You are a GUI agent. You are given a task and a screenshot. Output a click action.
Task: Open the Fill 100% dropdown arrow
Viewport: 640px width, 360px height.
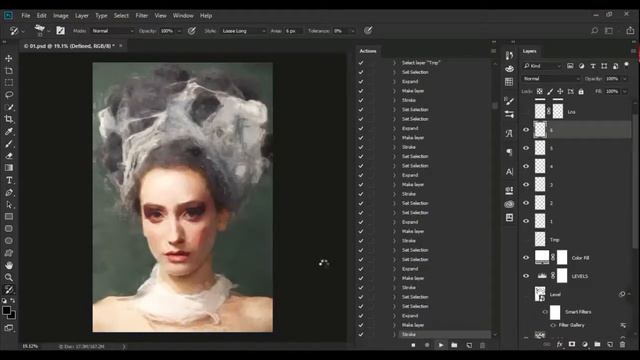click(624, 91)
